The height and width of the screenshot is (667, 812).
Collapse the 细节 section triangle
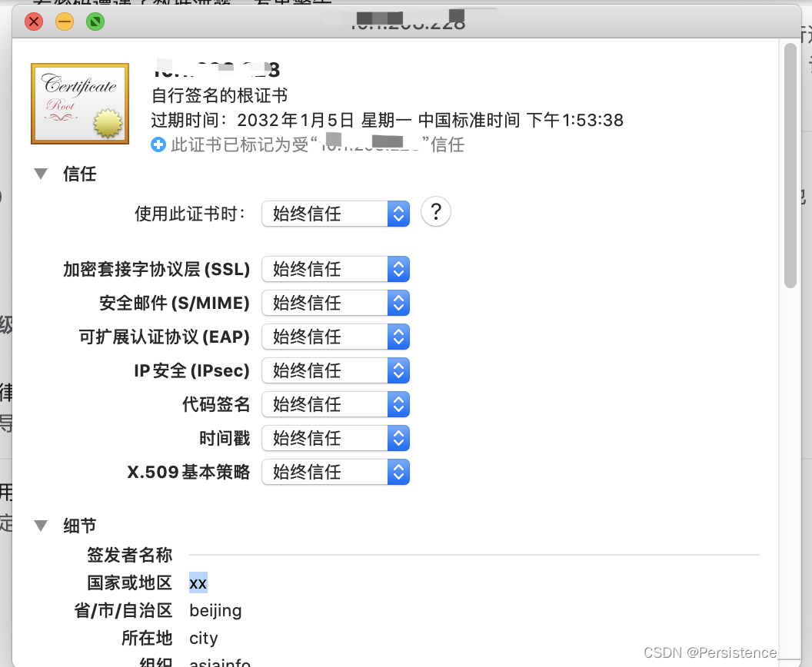coord(41,526)
